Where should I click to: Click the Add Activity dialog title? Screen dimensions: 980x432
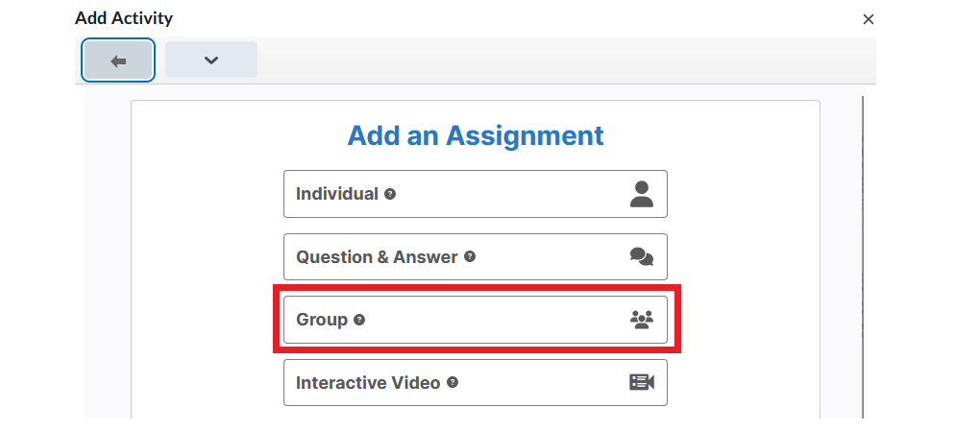point(124,19)
